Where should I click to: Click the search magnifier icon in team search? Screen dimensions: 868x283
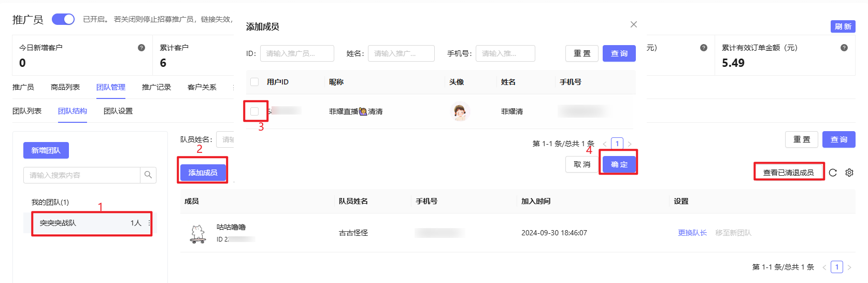[148, 175]
